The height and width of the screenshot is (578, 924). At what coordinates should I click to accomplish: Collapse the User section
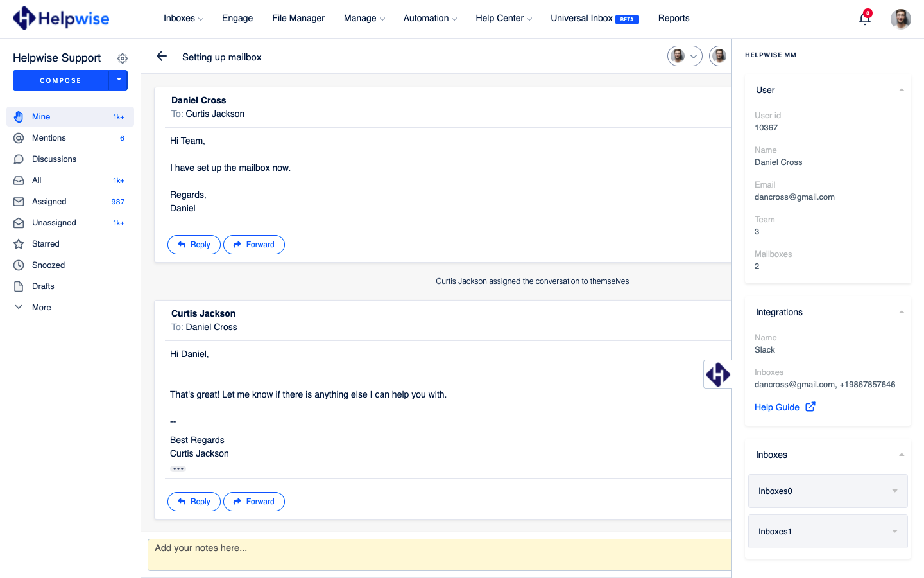pyautogui.click(x=902, y=90)
